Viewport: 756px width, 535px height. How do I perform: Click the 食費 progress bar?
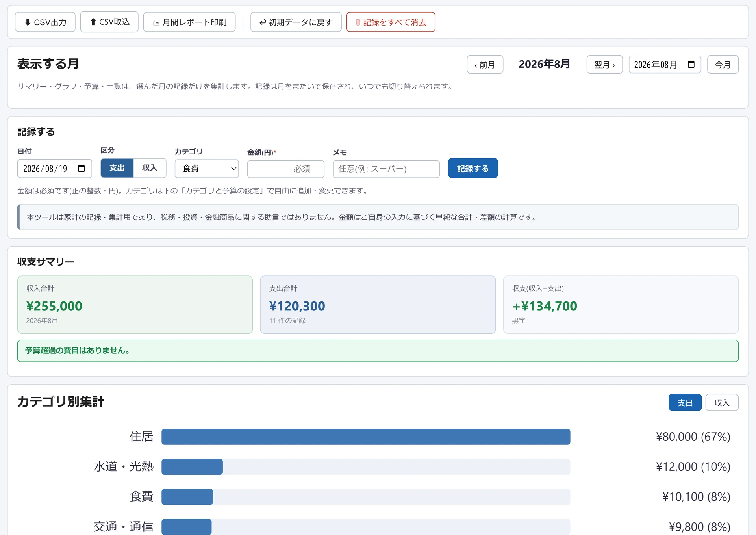(x=366, y=497)
